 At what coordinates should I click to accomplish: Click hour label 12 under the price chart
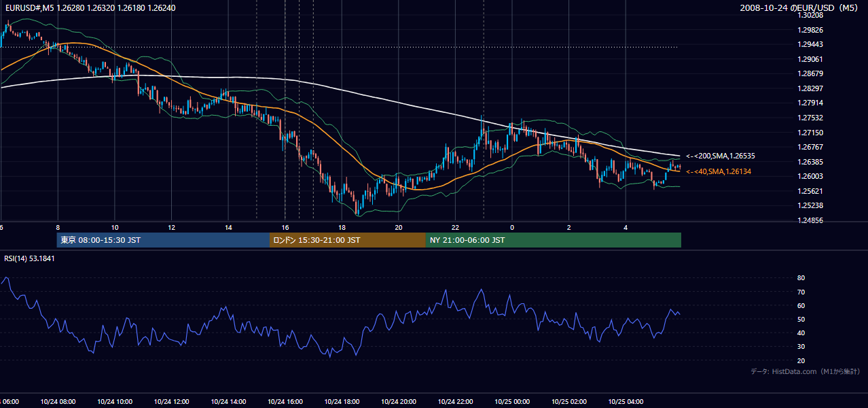tap(171, 228)
